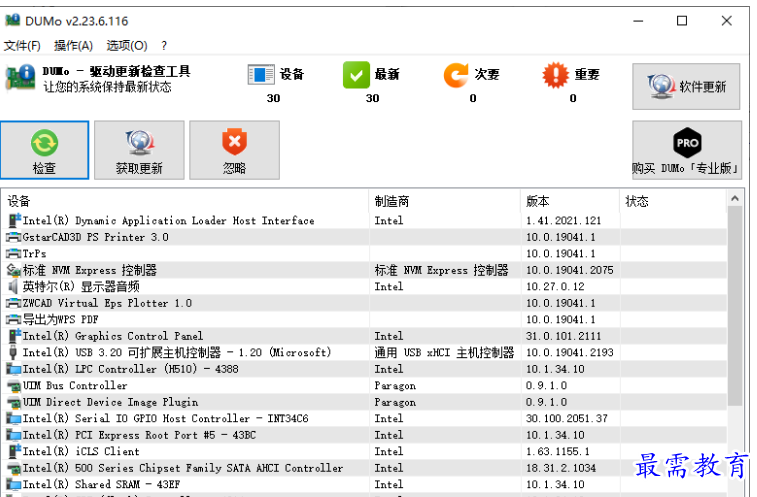
Task: Click printer icon of 导出为WPS PDF
Action: [x=14, y=320]
